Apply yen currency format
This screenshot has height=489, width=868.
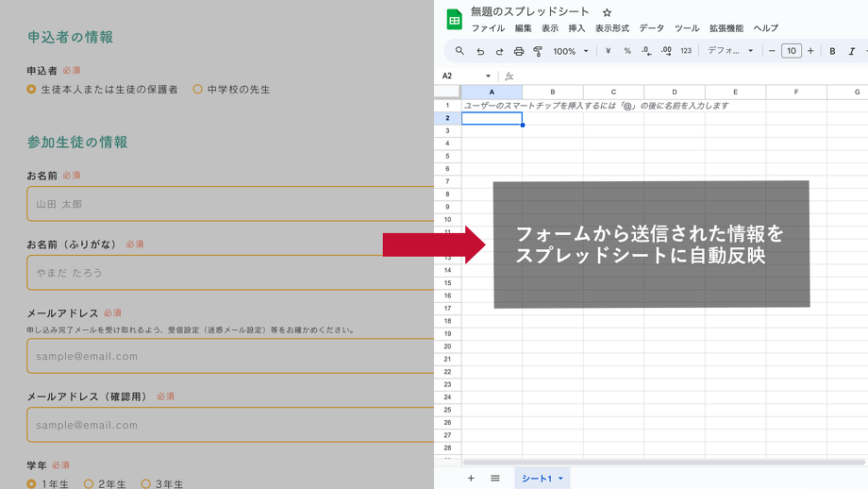click(608, 51)
